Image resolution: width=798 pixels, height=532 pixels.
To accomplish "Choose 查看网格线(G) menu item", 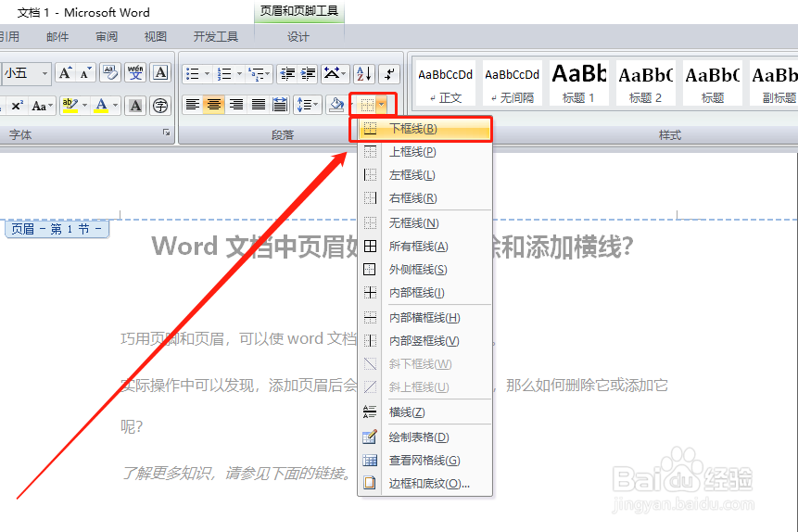I will pos(424,461).
